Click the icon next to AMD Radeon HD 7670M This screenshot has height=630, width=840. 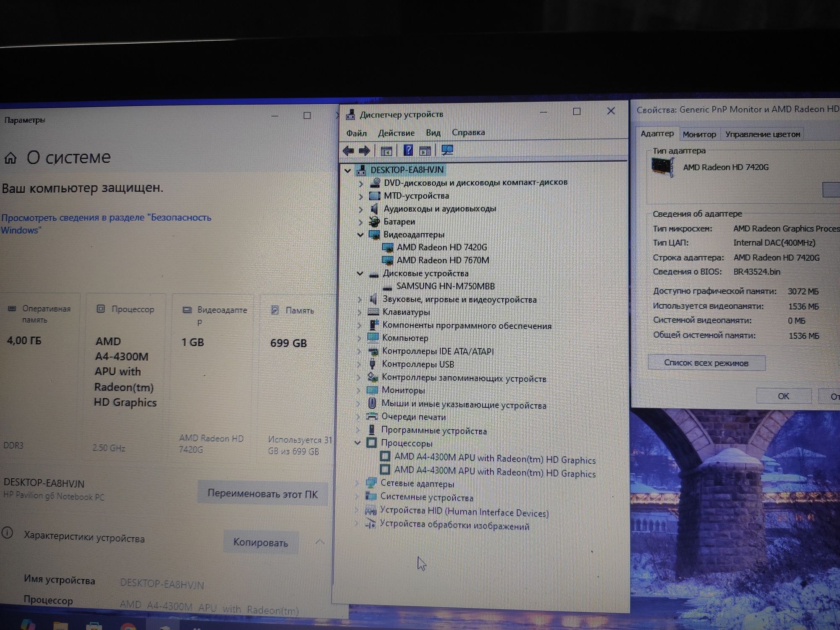coord(388,260)
